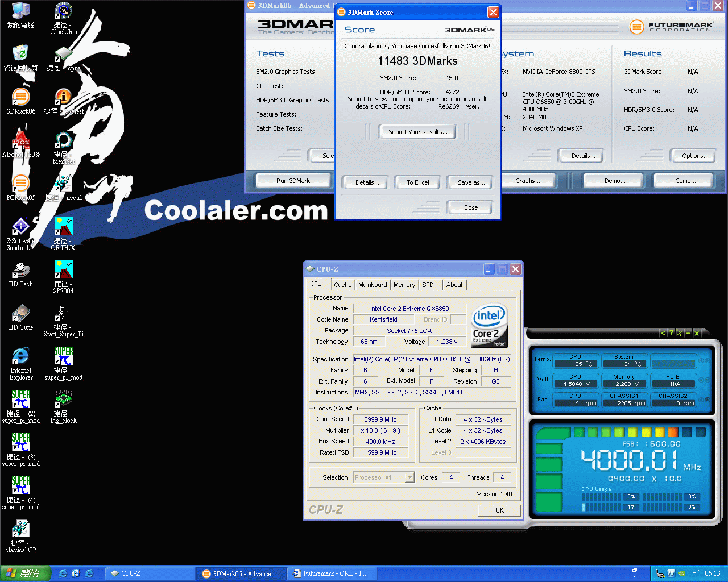728x582 pixels.
Task: Click OK in the CPU-Z window
Action: (x=499, y=510)
